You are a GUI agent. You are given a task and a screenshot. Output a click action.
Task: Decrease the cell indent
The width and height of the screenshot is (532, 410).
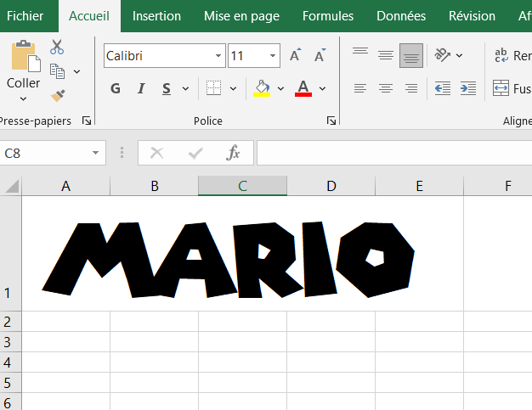443,88
